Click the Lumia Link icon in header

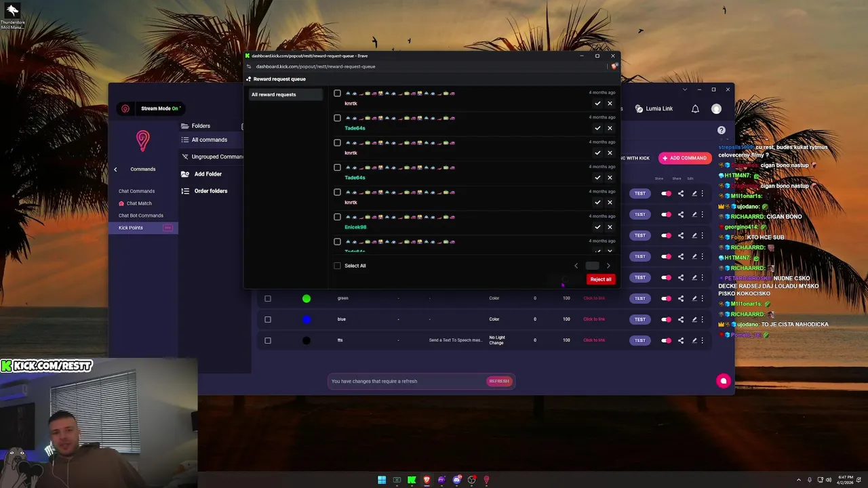pyautogui.click(x=639, y=108)
